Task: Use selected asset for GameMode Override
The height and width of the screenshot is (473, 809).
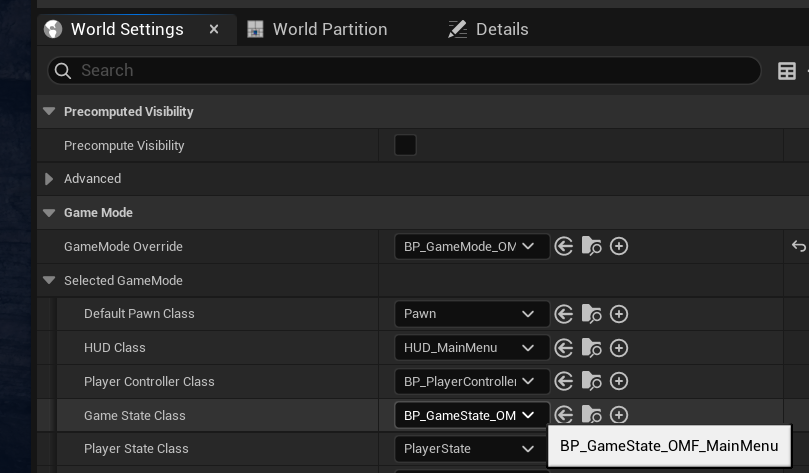Action: [x=563, y=247]
